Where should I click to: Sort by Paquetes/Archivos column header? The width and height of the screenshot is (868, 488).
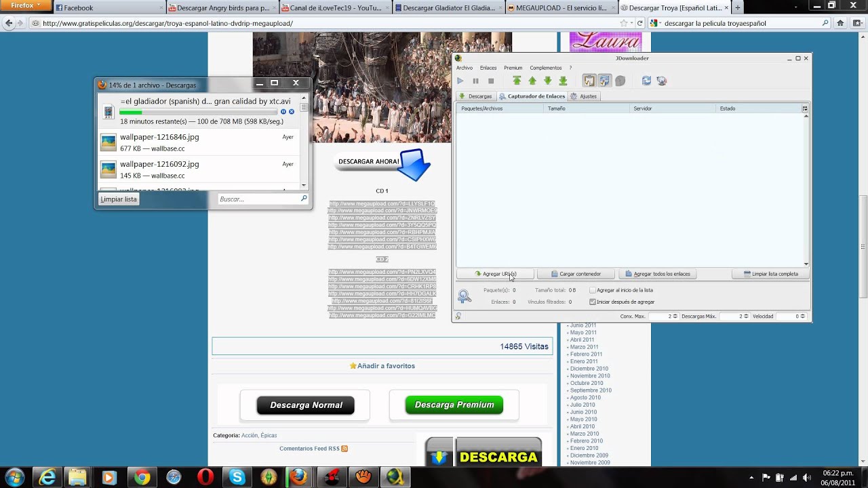pyautogui.click(x=499, y=108)
